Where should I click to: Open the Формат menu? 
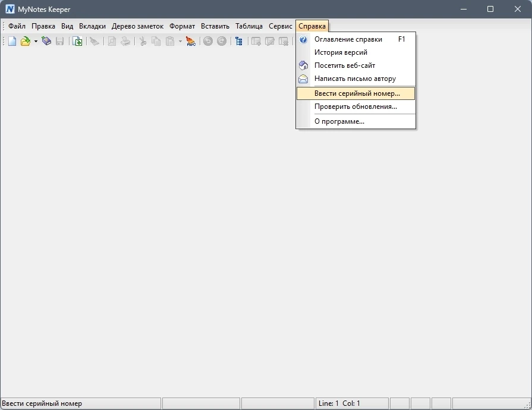(x=182, y=26)
